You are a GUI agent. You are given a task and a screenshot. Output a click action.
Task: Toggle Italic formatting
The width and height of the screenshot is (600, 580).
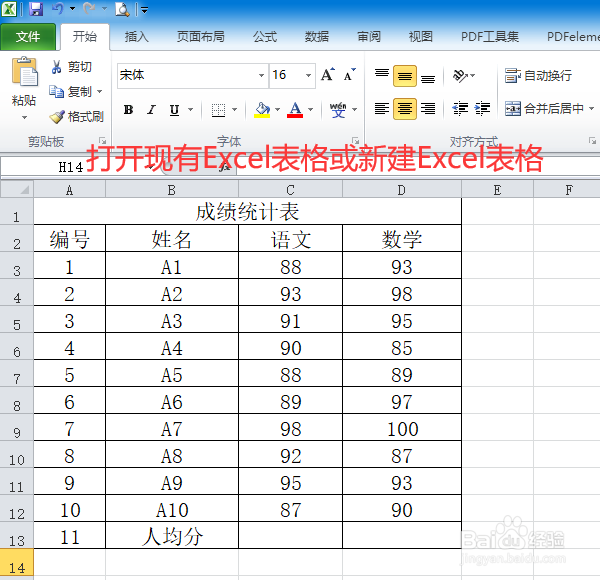point(152,110)
